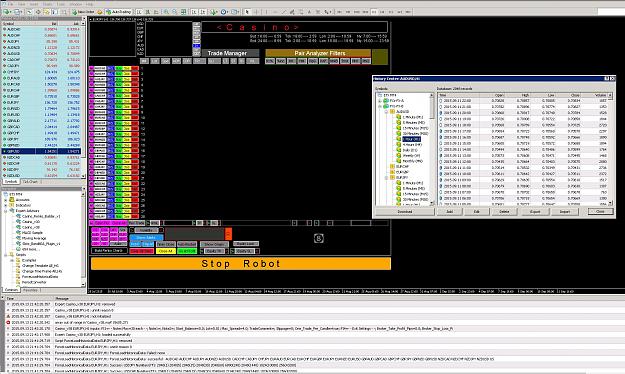Switch to Navigator Favorites tab
The width and height of the screenshot is (625, 374).
coord(30,290)
